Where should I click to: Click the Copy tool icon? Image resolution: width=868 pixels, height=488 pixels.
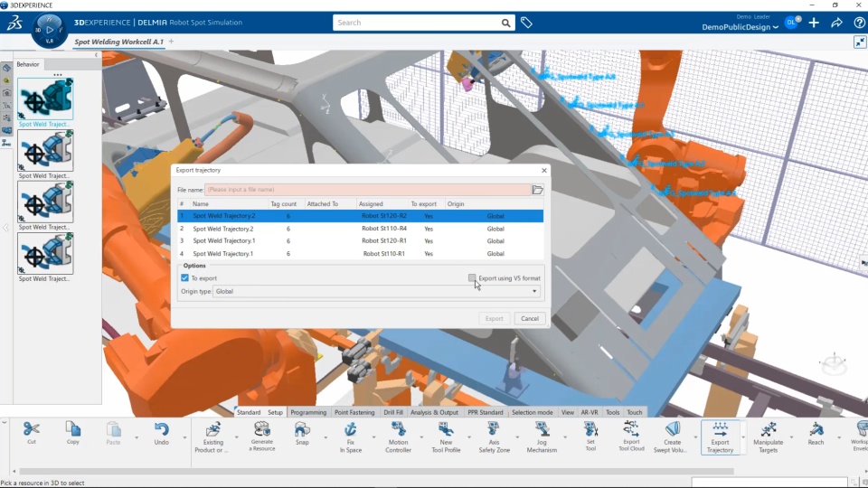[x=72, y=433]
